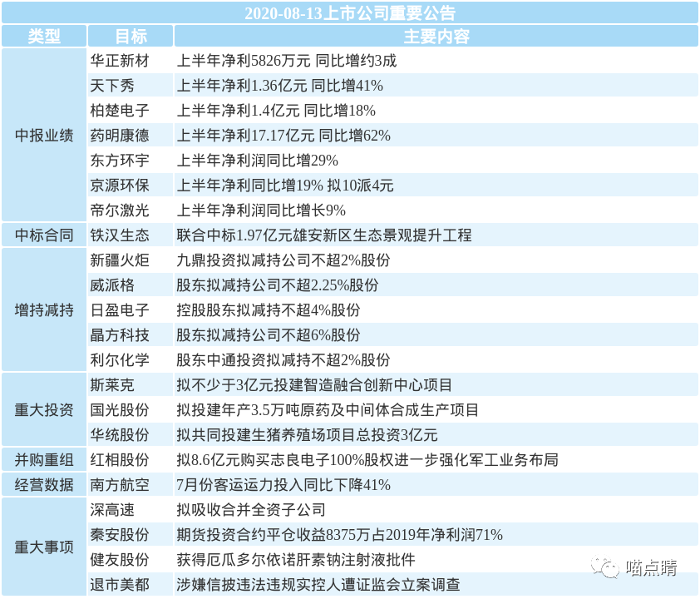Click the title 2020-08-13上市公司重要公告
This screenshot has height=599, width=700.
click(x=349, y=13)
